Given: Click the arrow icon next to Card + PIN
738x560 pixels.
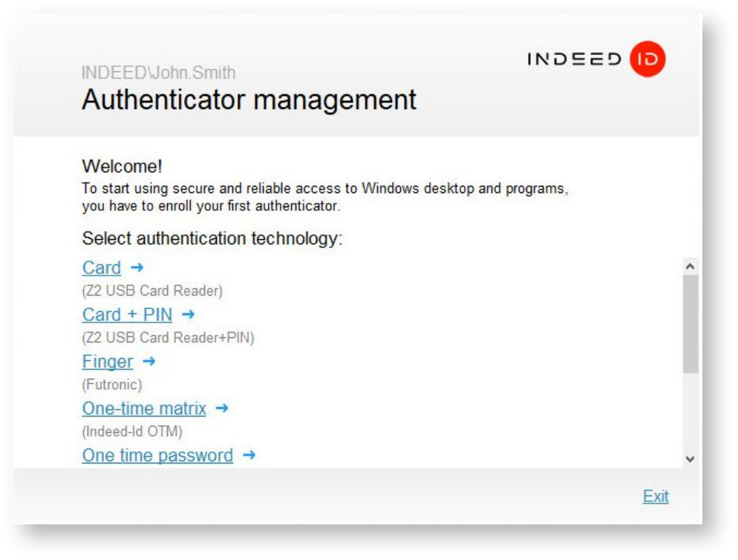Looking at the screenshot, I should [188, 315].
